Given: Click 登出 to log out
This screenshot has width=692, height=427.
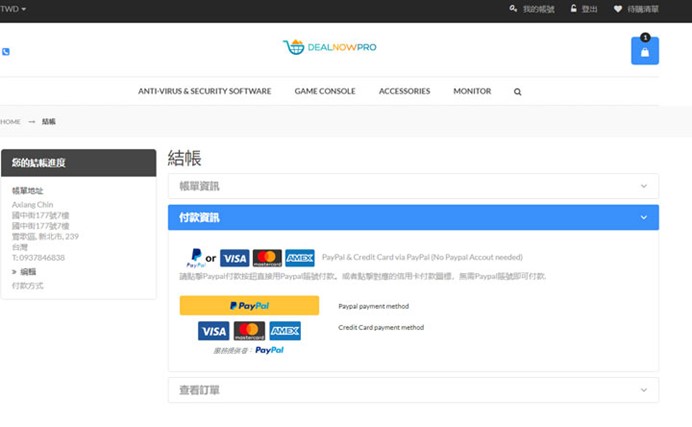Looking at the screenshot, I should point(583,9).
